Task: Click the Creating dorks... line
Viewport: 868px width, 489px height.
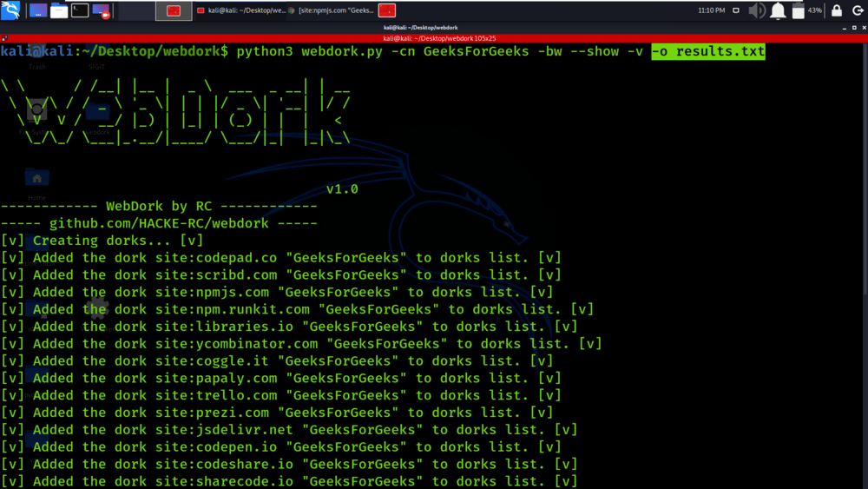Action: pyautogui.click(x=102, y=241)
